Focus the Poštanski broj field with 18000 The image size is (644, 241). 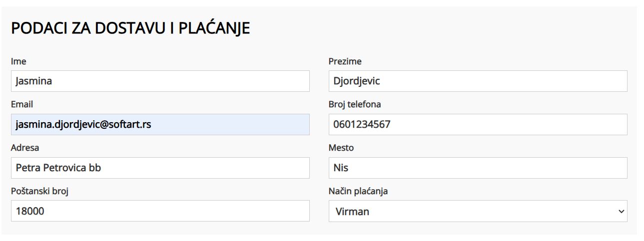(x=160, y=211)
